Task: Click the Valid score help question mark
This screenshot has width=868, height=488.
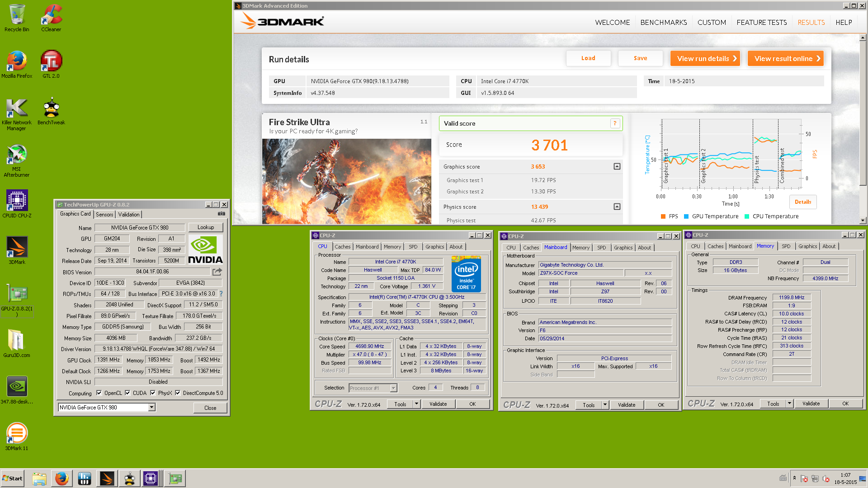Action: click(x=615, y=123)
